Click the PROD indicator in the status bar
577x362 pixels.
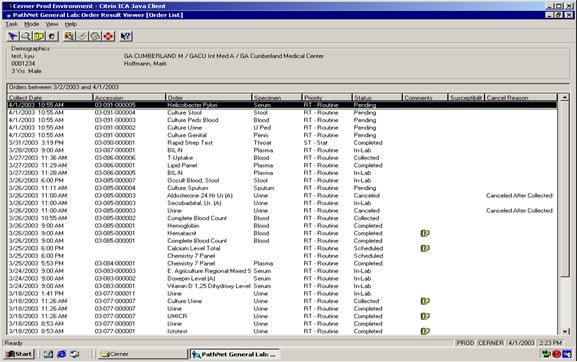pyautogui.click(x=465, y=343)
